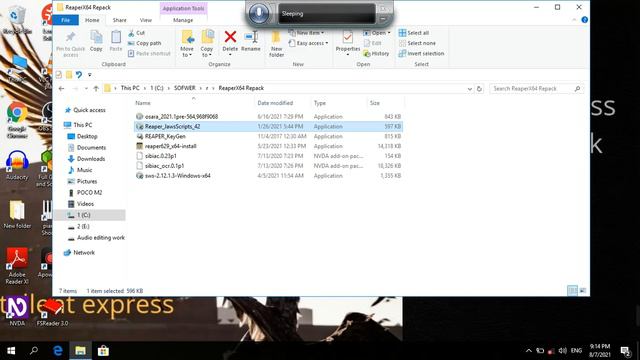Open Audio editing work in navigation
This screenshot has width=640, height=360.
[x=100, y=238]
